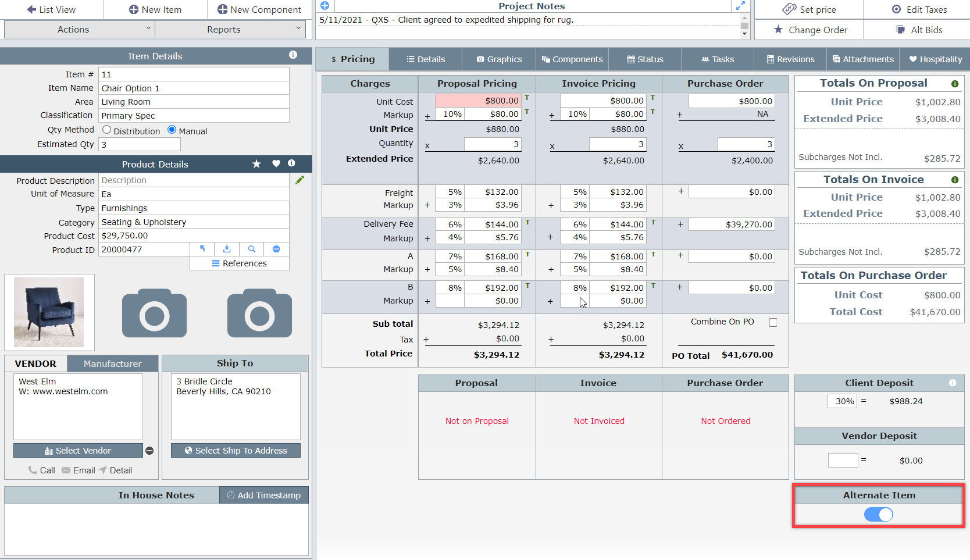Viewport: 970px width, 560px height.
Task: Switch to the VENDOR tab
Action: point(35,363)
